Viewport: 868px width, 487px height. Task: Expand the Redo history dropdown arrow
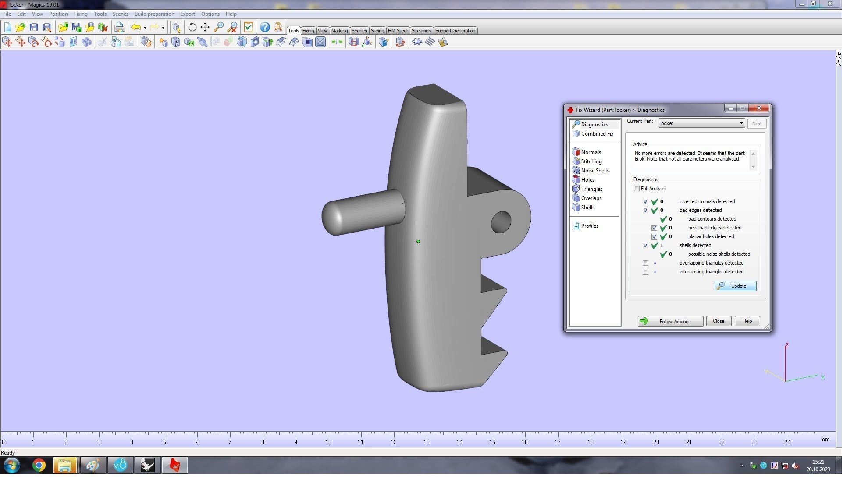tap(163, 28)
